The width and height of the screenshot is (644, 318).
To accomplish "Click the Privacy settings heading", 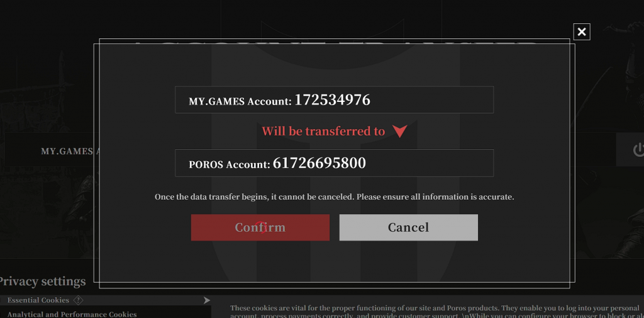I will pos(42,281).
